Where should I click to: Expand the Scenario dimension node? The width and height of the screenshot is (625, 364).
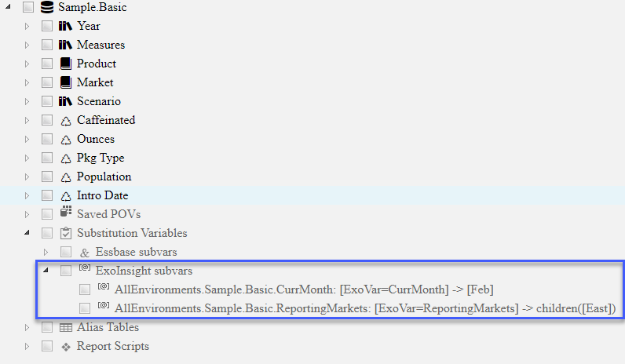click(x=27, y=101)
